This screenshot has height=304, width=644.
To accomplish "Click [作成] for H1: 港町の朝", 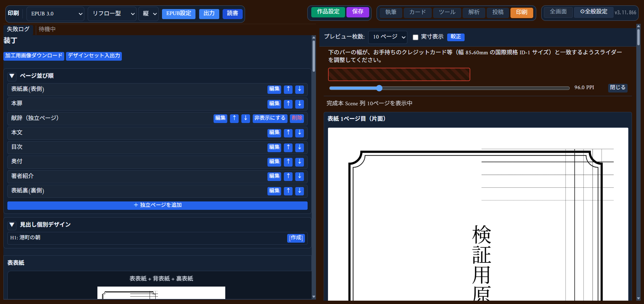I will pyautogui.click(x=296, y=238).
